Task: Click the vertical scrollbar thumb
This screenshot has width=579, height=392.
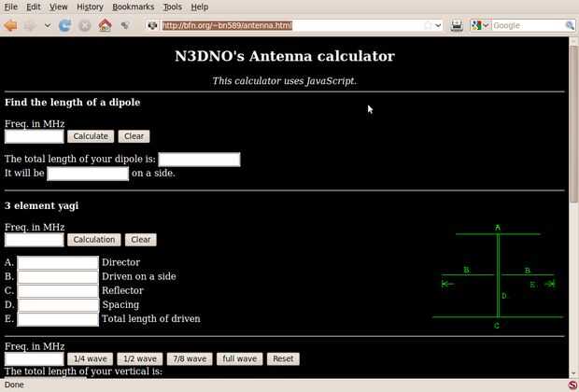Action: [573, 123]
